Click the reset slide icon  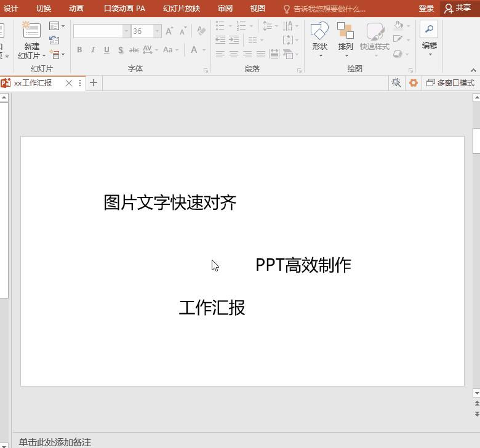54,40
